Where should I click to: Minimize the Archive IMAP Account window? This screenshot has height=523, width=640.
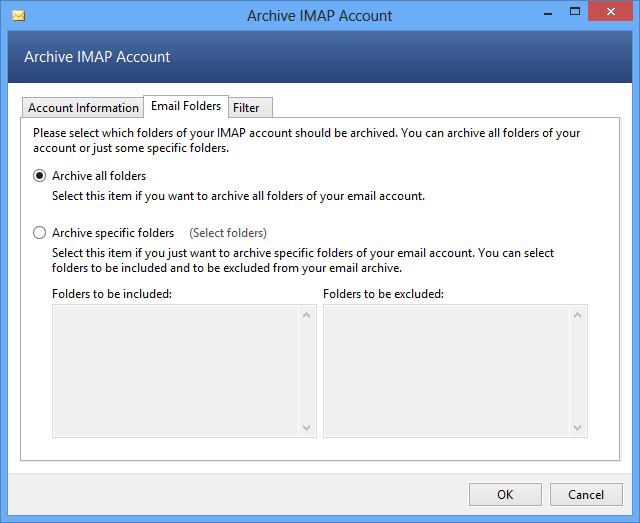[547, 15]
